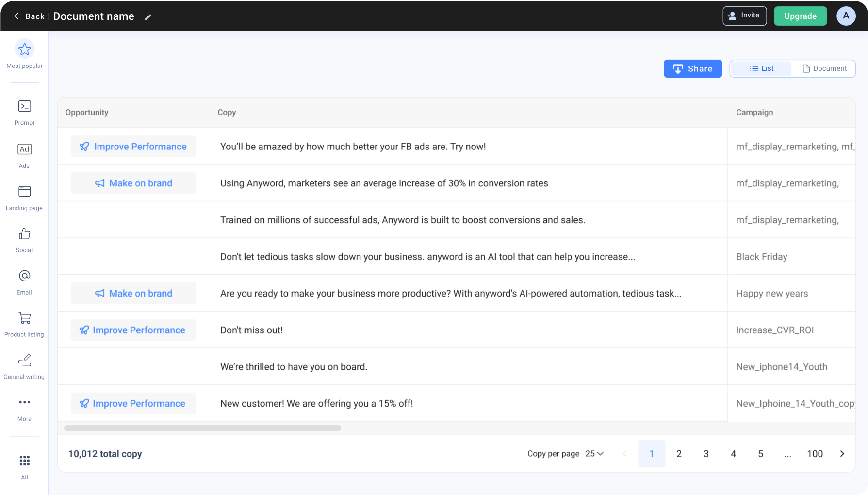The image size is (868, 495).
Task: Go to page 4
Action: click(733, 454)
